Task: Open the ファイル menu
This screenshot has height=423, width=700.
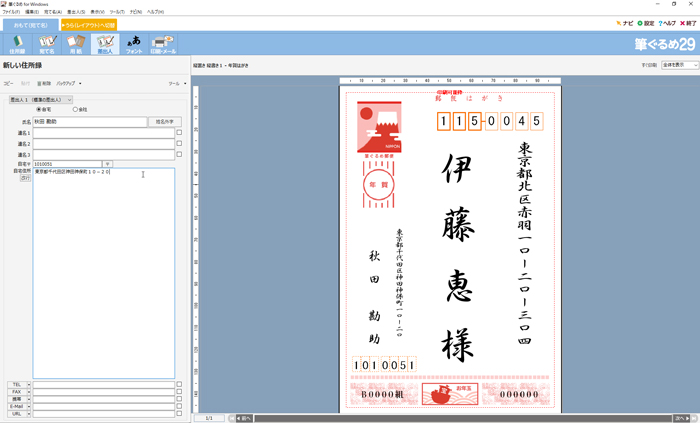Action: [10, 12]
